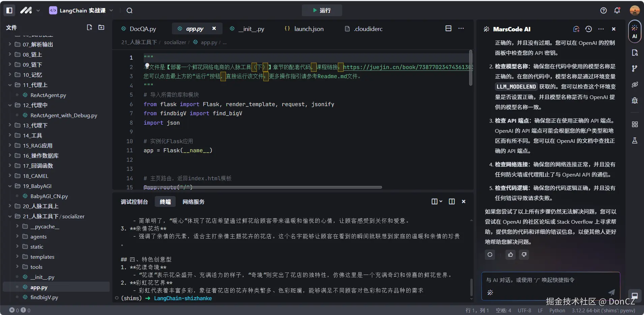Open the file search sidebar icon

point(635,53)
